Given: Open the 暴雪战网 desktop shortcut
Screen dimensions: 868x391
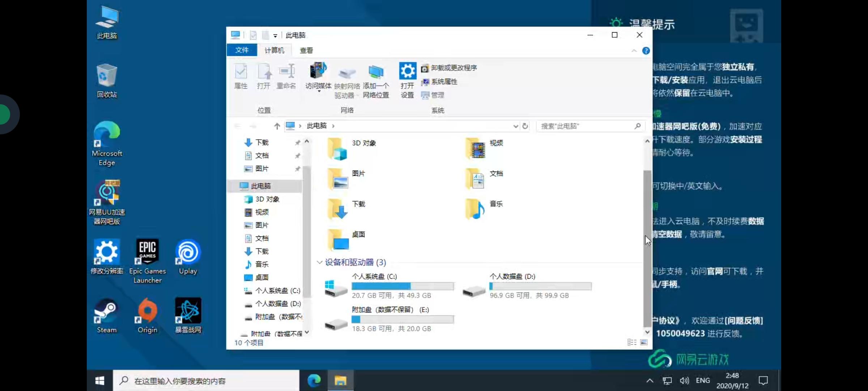Looking at the screenshot, I should 188,316.
